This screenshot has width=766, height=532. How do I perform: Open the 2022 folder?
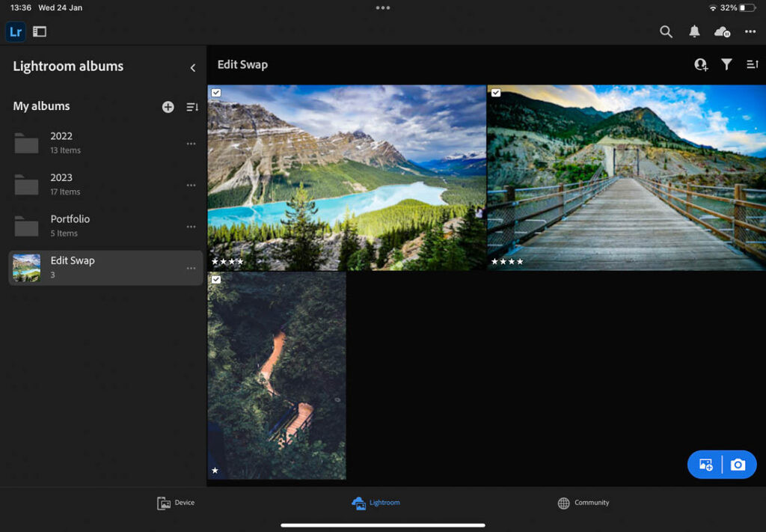point(105,143)
